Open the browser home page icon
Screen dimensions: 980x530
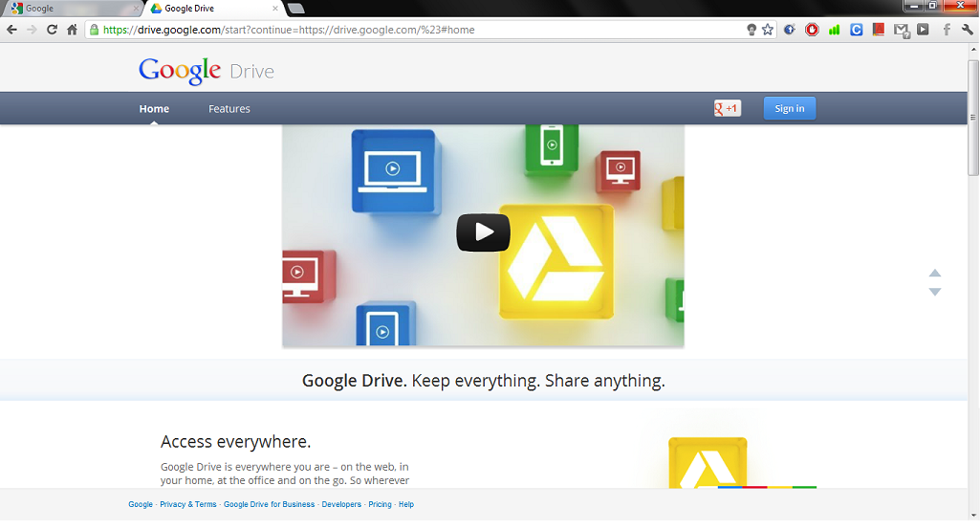(73, 30)
